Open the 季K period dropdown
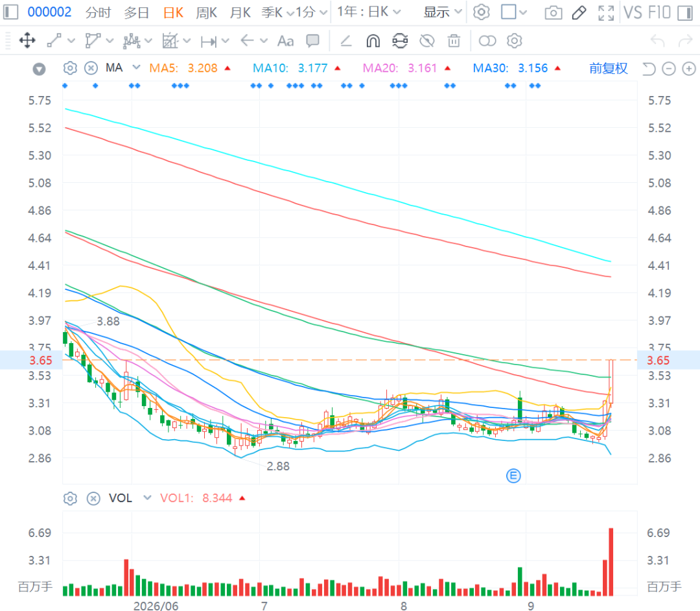 [x=277, y=12]
